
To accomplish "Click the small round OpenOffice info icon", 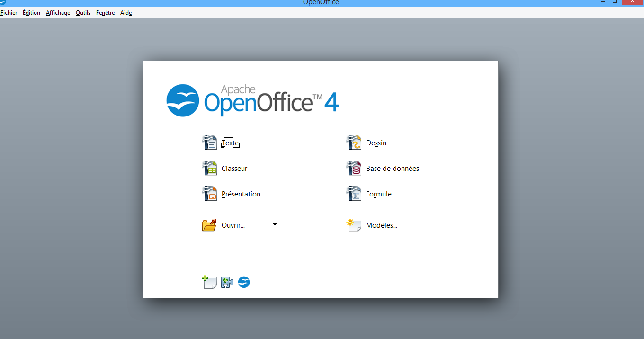I will pyautogui.click(x=244, y=282).
